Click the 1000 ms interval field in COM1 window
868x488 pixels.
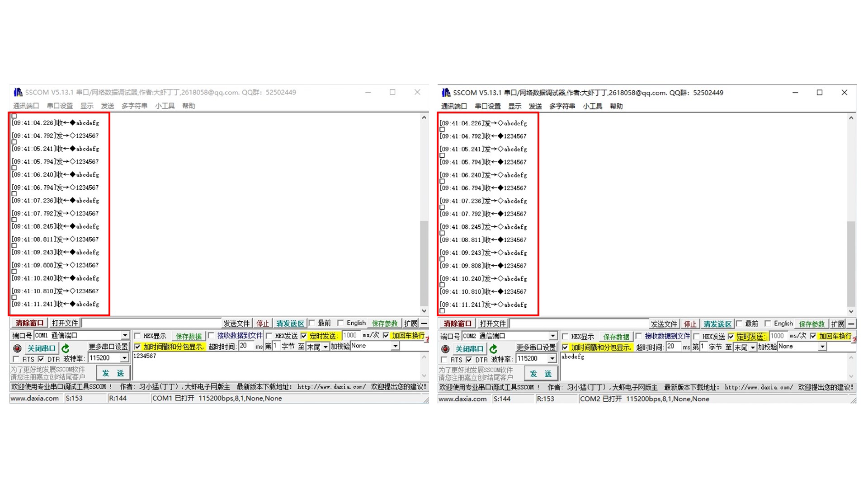tap(351, 335)
